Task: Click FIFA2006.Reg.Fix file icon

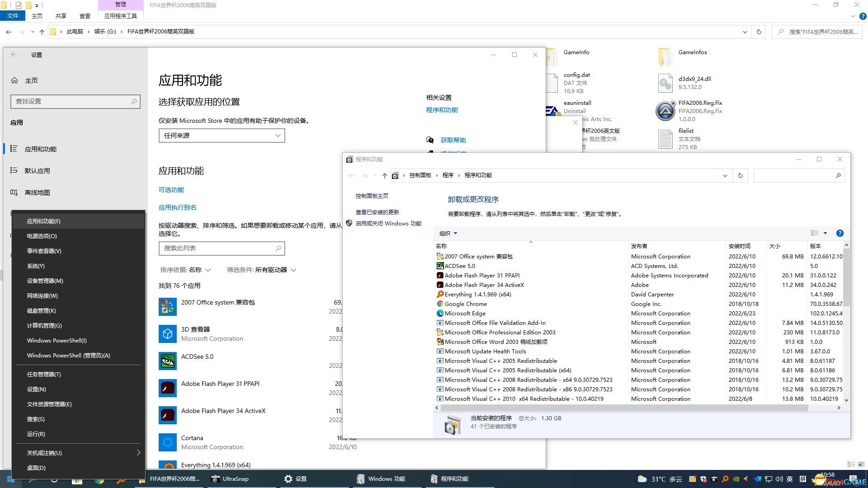Action: [x=665, y=111]
